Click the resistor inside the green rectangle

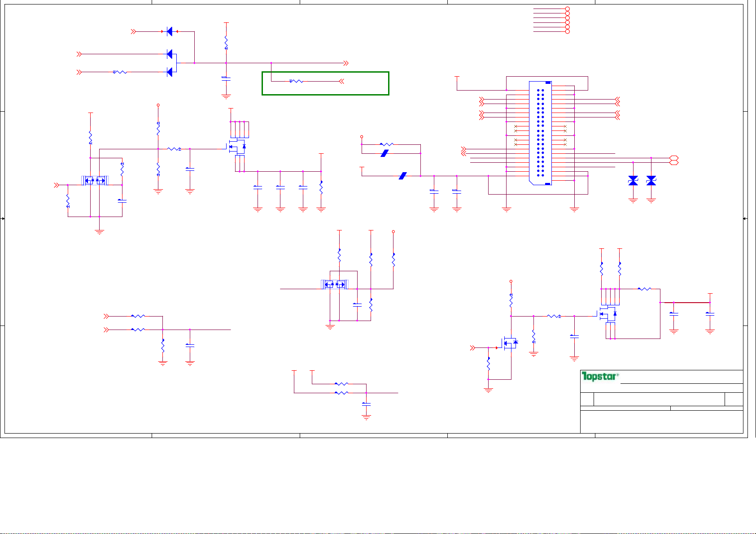coord(297,81)
